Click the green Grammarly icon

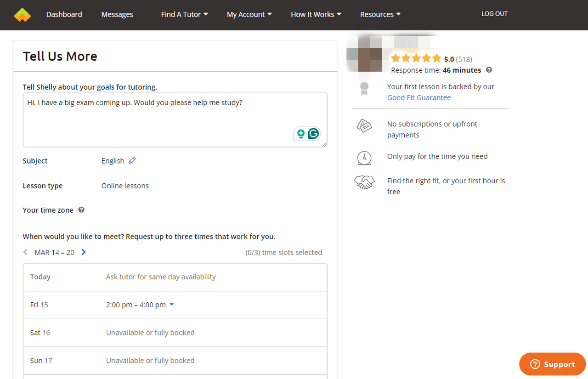point(313,134)
